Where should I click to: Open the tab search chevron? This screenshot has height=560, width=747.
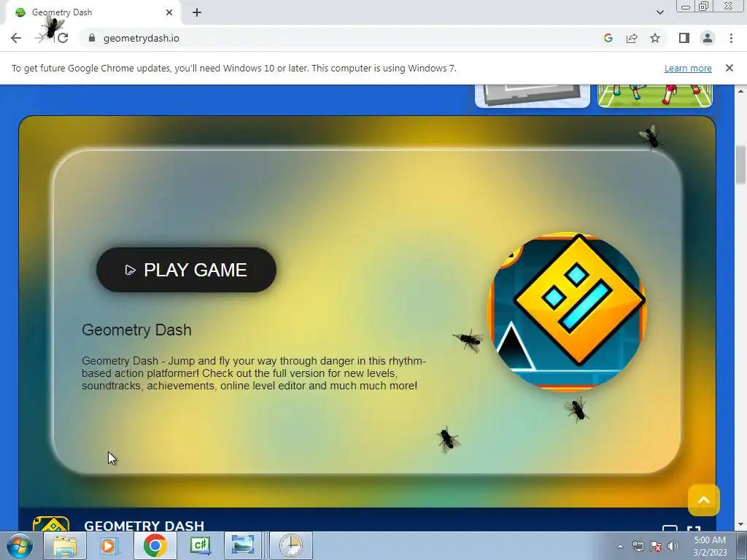[659, 12]
